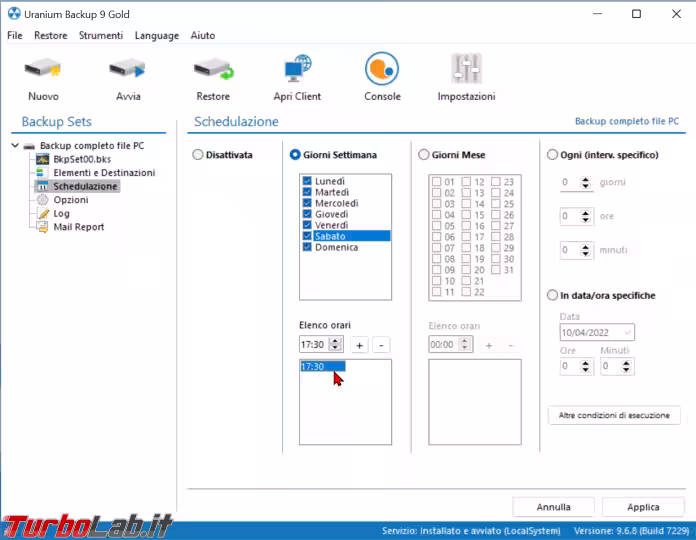Image resolution: width=696 pixels, height=540 pixels.
Task: Click the drive icon of Backup completo file PC
Action: pyautogui.click(x=29, y=146)
